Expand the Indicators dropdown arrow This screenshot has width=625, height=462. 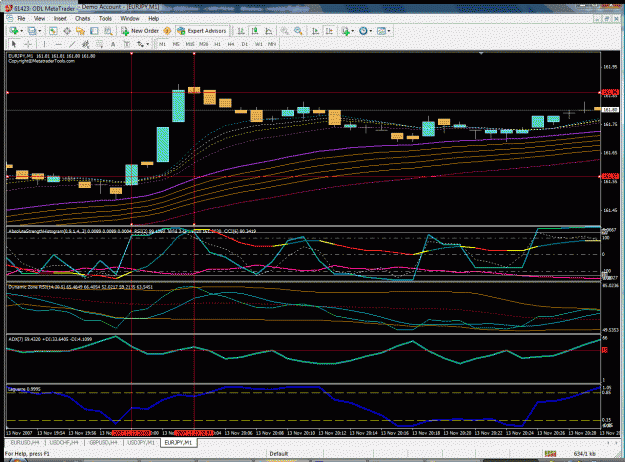tap(353, 31)
